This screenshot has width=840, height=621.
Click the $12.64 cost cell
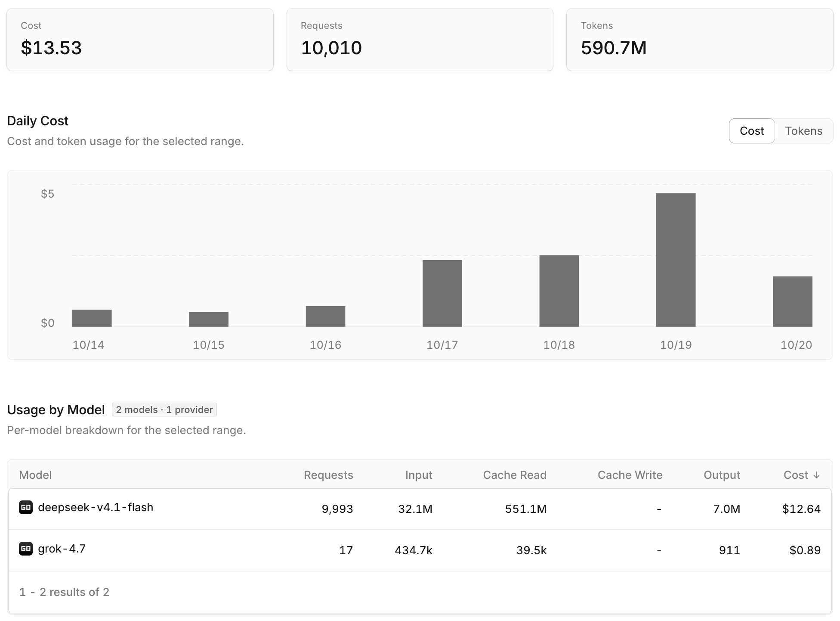pyautogui.click(x=801, y=509)
